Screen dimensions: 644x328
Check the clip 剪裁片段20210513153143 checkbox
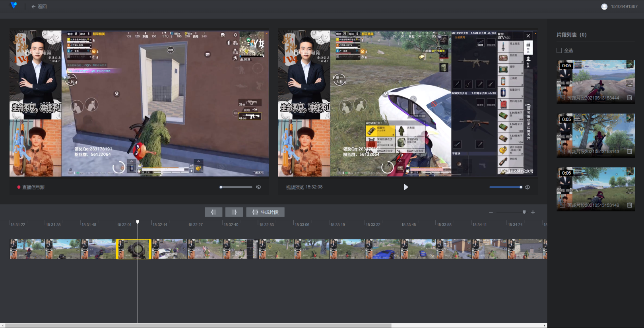pos(562,151)
